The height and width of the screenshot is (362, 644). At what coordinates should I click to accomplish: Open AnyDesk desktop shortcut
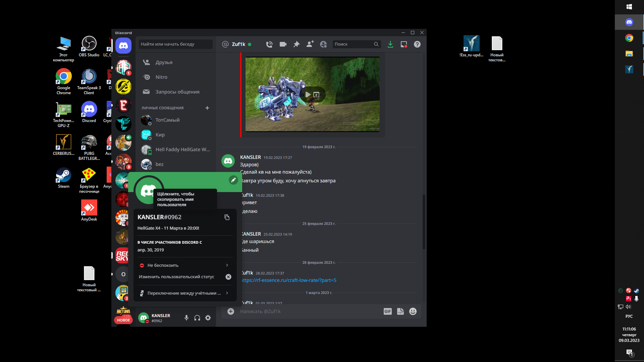89,211
